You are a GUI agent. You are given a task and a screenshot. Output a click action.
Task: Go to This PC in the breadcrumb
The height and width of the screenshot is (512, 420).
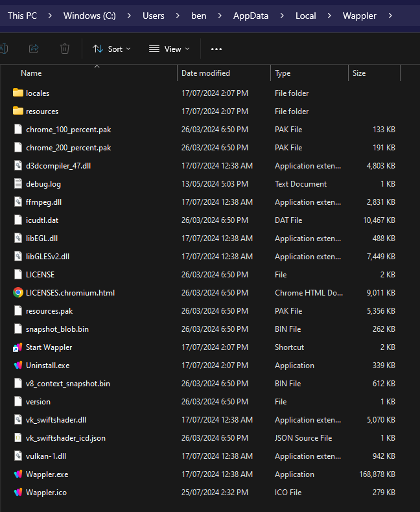pyautogui.click(x=22, y=16)
